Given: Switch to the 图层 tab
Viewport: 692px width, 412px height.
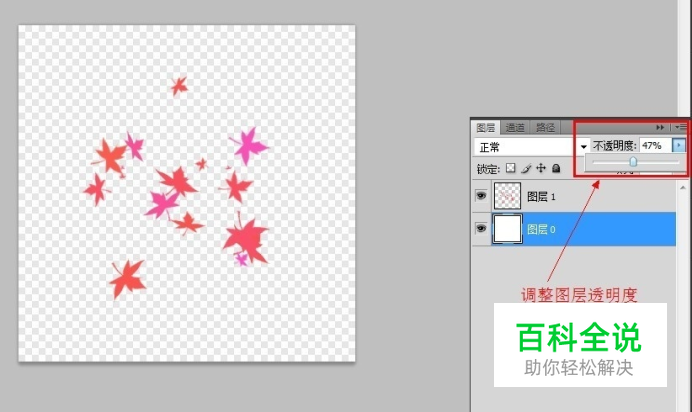Looking at the screenshot, I should tap(485, 127).
